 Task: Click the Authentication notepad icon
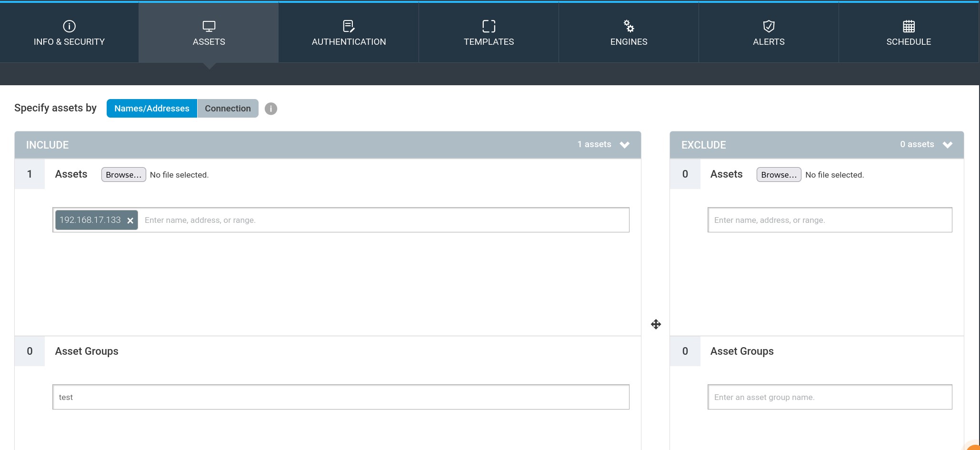point(349,26)
